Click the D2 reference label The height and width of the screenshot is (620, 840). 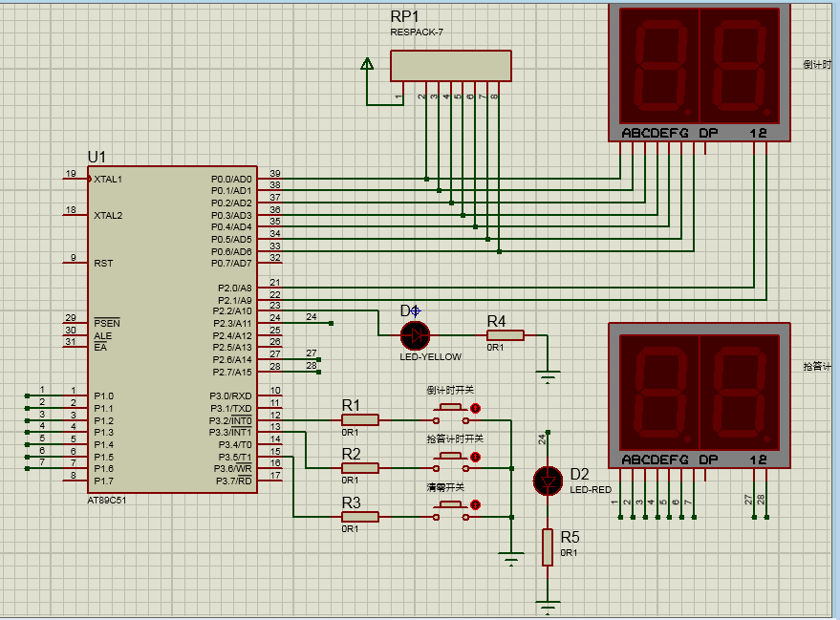point(580,474)
